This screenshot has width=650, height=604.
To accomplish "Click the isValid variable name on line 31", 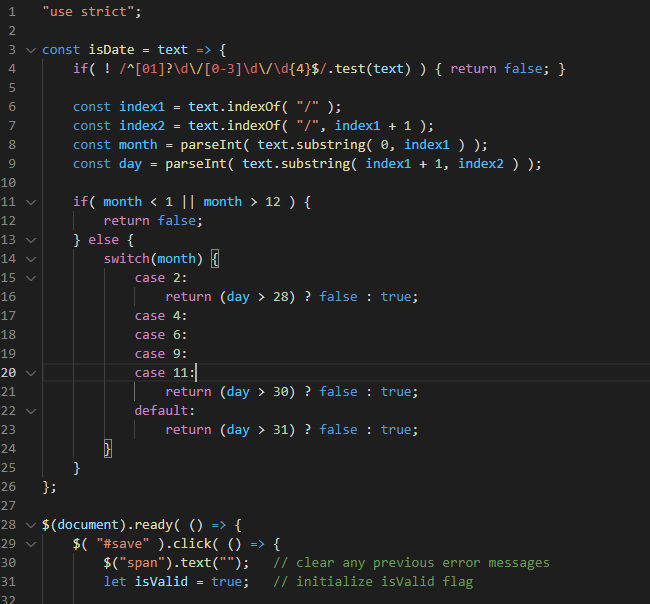I will 161,582.
